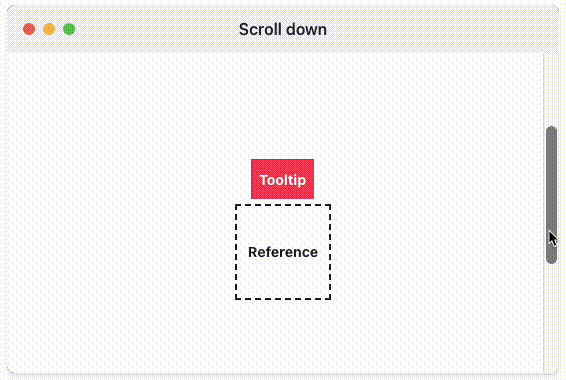Select the dashed Reference box
This screenshot has height=380, width=566.
[283, 252]
